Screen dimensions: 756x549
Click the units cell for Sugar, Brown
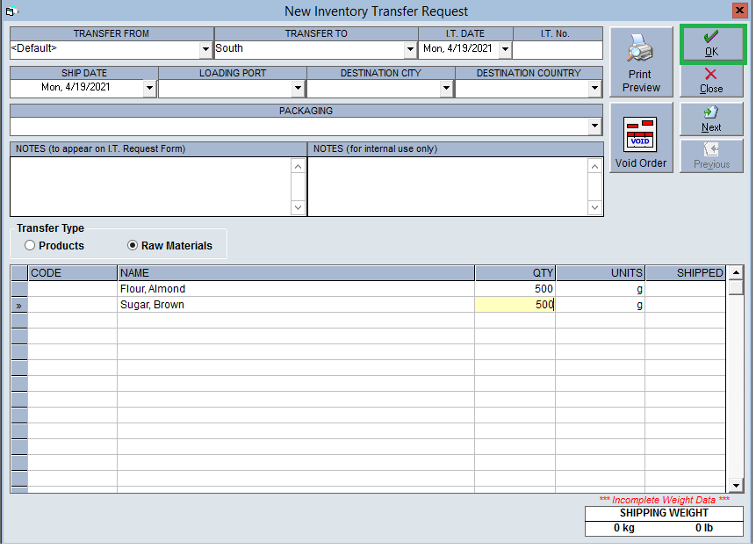click(602, 306)
